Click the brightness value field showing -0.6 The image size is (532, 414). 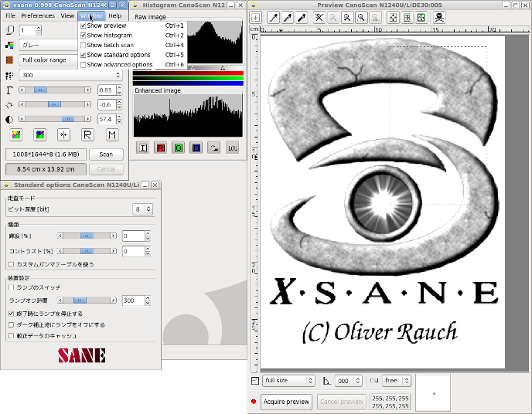pos(107,104)
